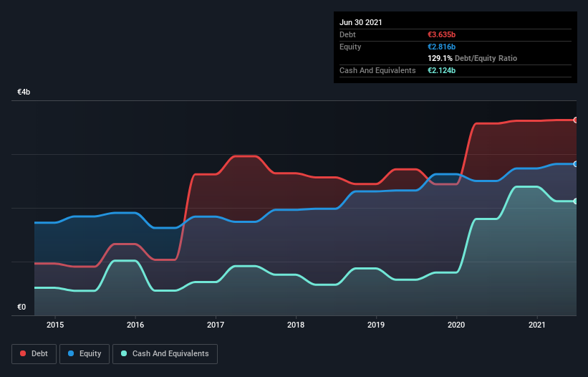Click the 2015 axis label
The width and height of the screenshot is (588, 377).
point(55,325)
